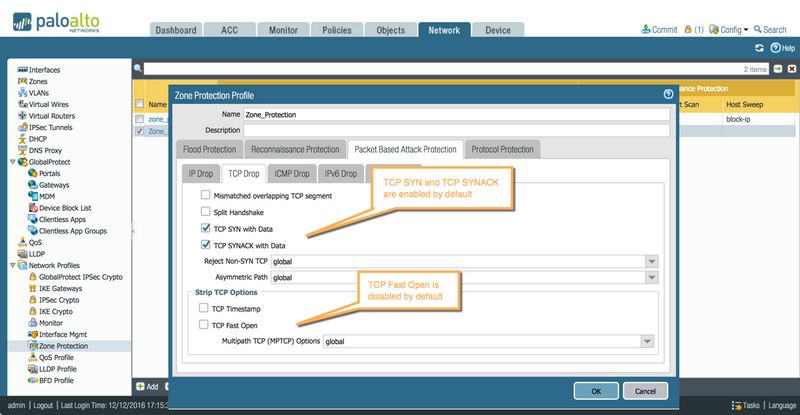Enable the TCP Timestamp strip option
The image size is (800, 415).
coord(204,308)
